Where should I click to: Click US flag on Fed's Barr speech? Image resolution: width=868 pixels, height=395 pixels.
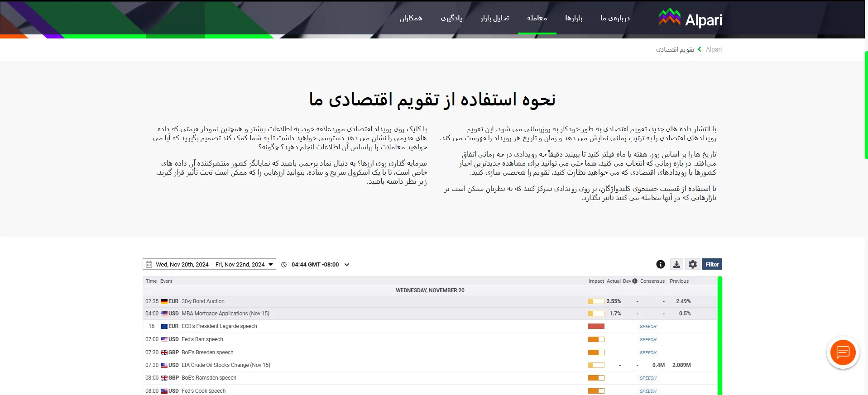coord(164,339)
